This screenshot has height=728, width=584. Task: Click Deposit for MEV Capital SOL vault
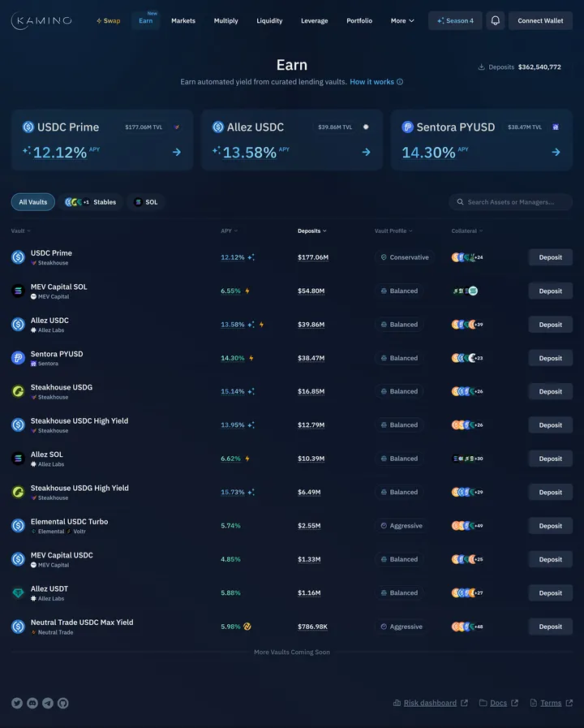tap(550, 291)
